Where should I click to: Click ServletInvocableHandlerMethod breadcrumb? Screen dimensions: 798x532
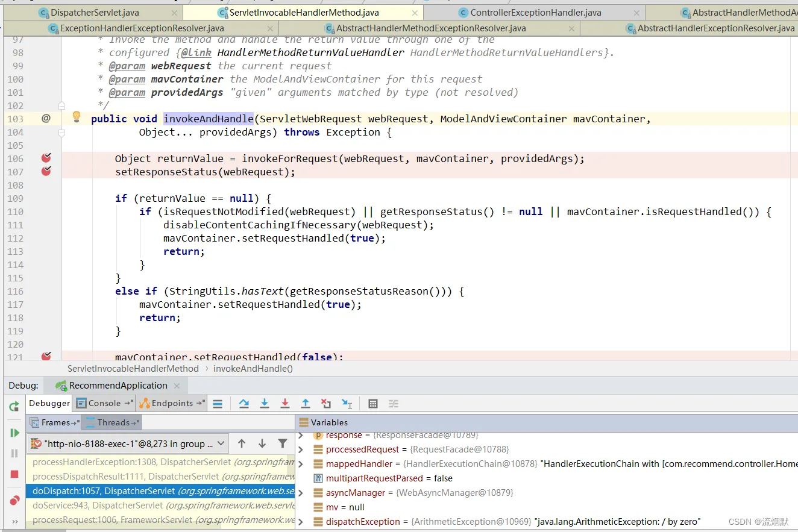[133, 369]
